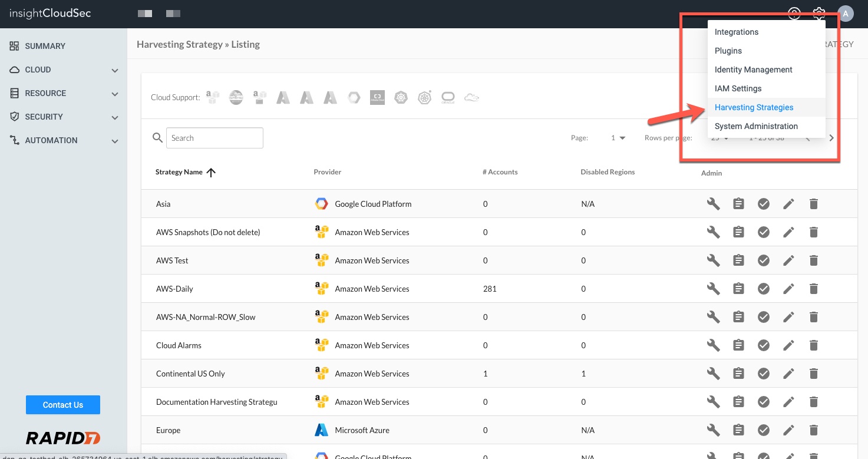Click the Google Cloud hexagon support icon
The height and width of the screenshot is (459, 868).
pos(354,97)
